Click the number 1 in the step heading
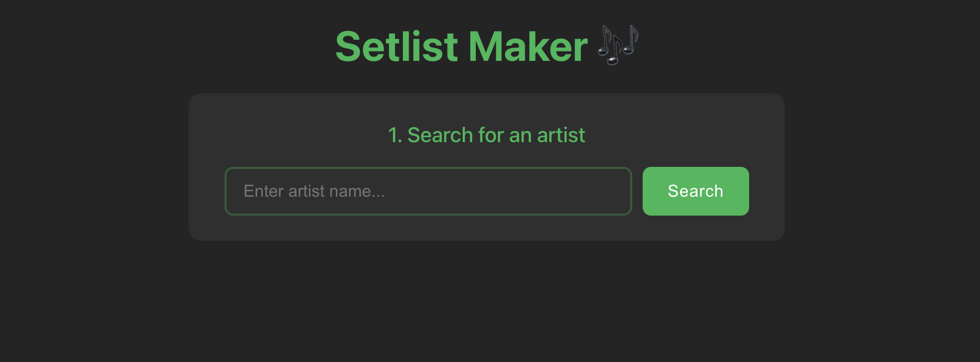The image size is (980, 362). 393,135
